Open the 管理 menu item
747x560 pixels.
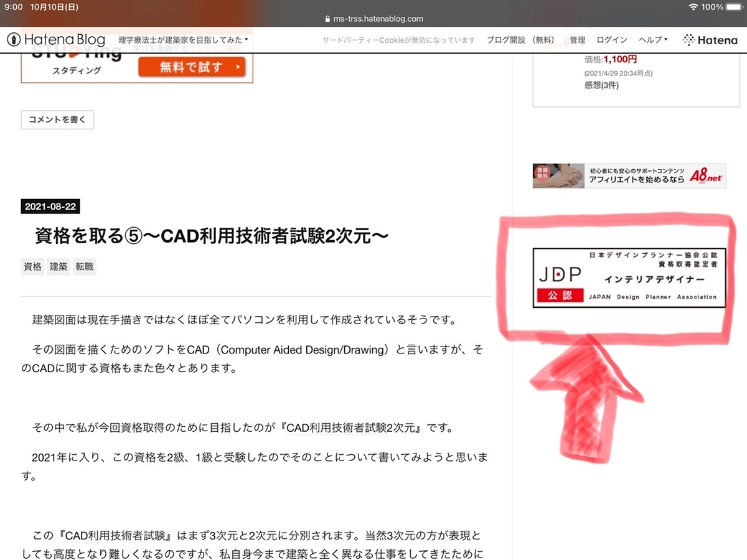(x=577, y=40)
